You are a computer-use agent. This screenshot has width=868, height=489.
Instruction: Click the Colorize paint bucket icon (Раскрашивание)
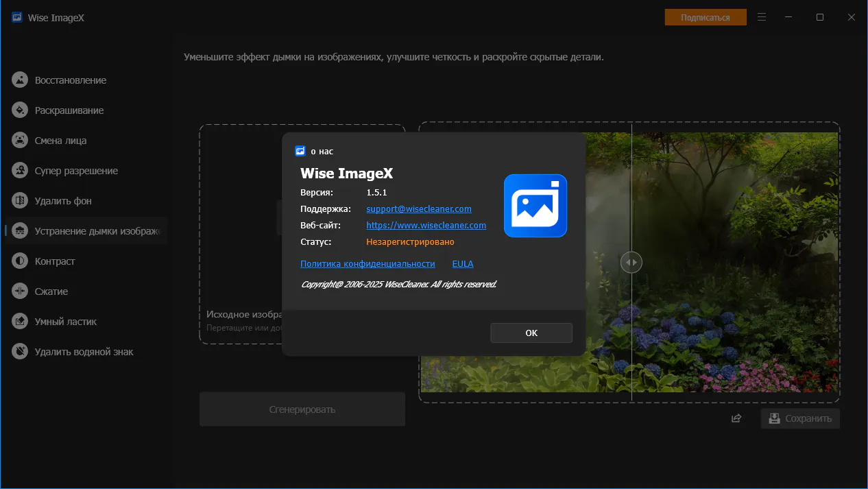20,110
